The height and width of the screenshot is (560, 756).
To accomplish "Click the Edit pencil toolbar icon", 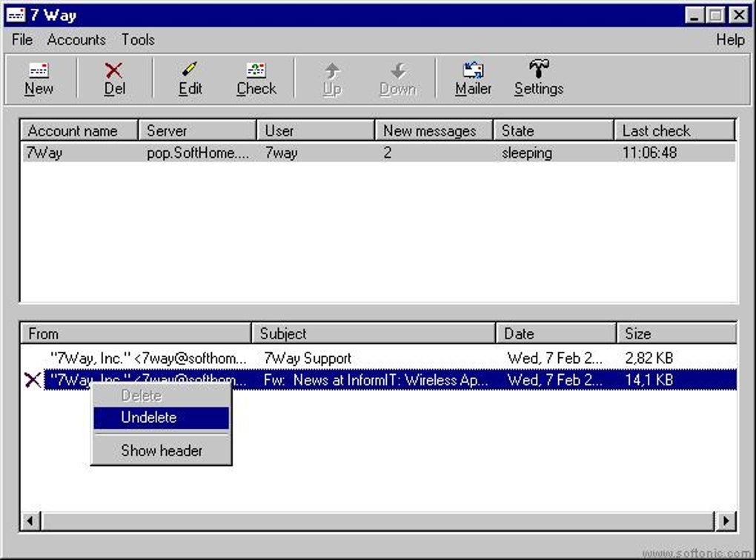I will [190, 70].
